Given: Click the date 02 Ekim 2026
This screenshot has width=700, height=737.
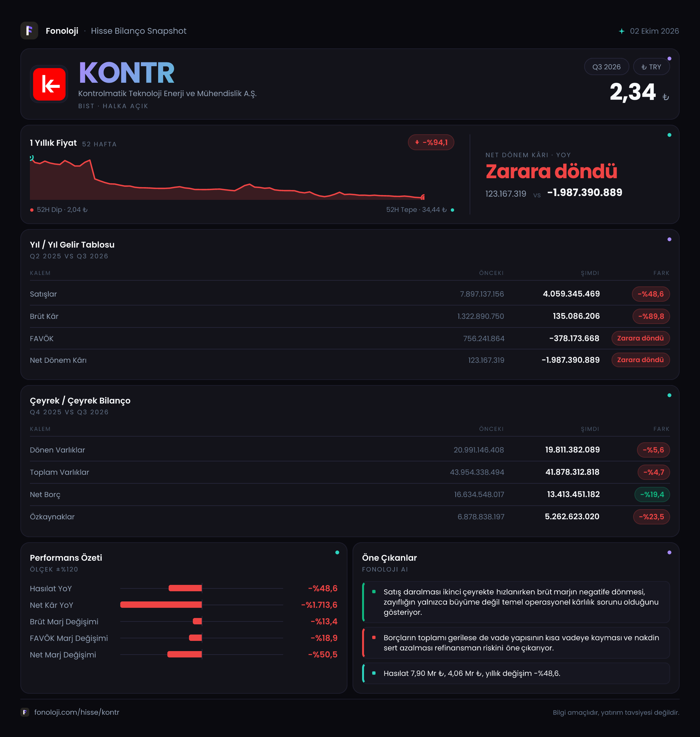Looking at the screenshot, I should click(654, 31).
